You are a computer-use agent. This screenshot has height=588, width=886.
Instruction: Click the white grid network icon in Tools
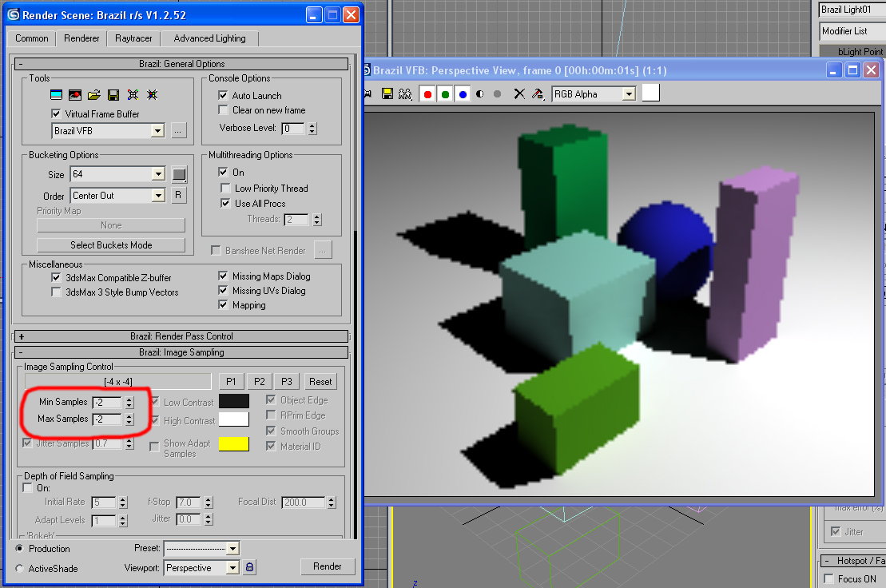(133, 95)
